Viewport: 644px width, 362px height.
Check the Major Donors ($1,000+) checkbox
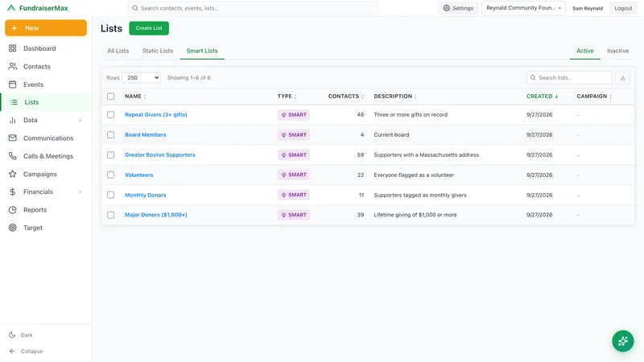pyautogui.click(x=110, y=215)
